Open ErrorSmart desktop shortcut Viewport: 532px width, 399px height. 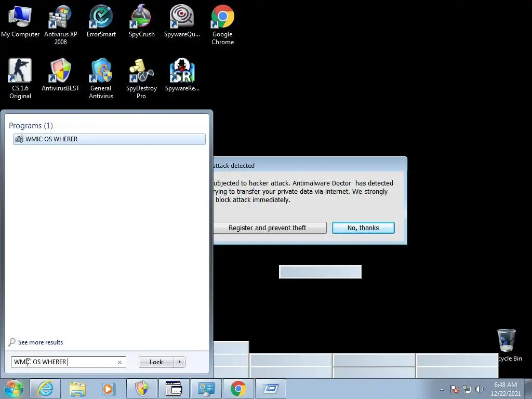coord(101,21)
